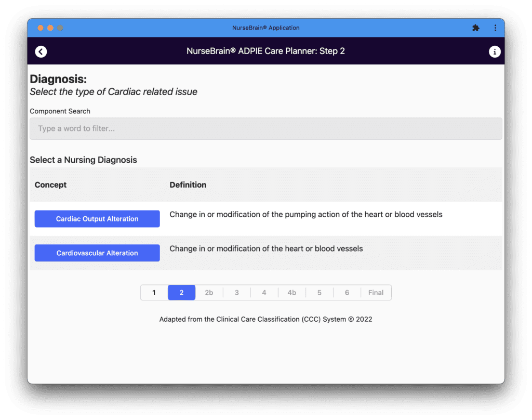This screenshot has height=420, width=532.
Task: Jump to step 4 in pager
Action: [264, 293]
